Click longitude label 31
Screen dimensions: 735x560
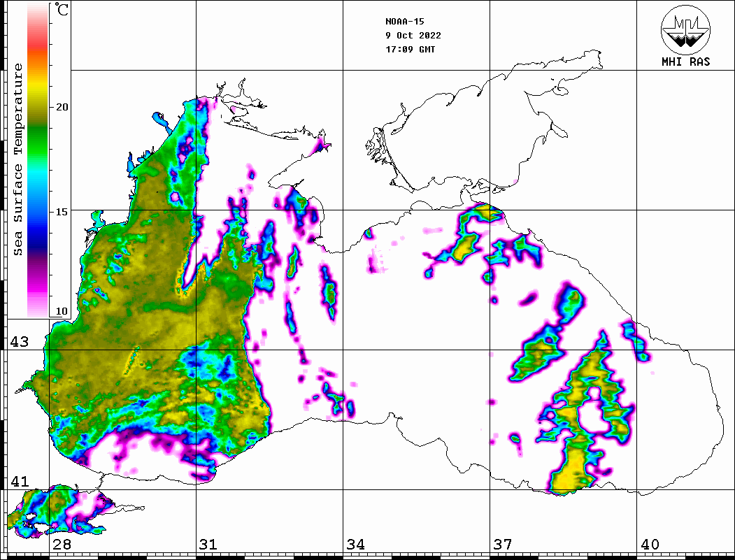(x=208, y=545)
